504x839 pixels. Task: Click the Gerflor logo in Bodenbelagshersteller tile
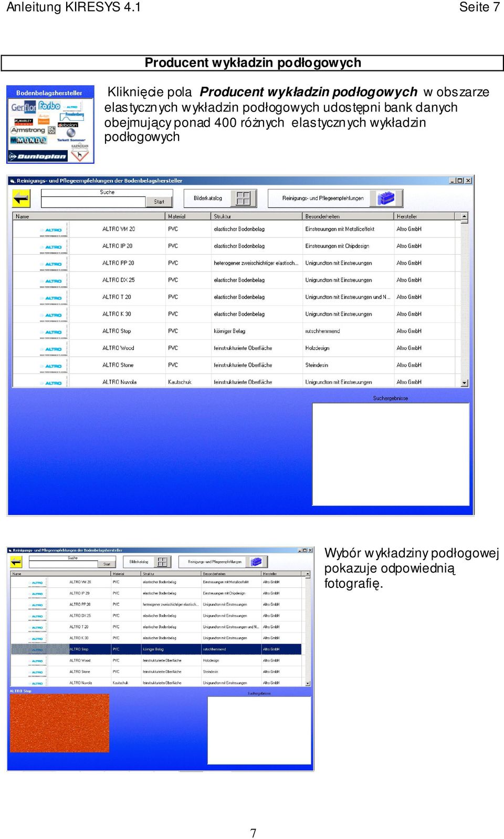coord(24,107)
